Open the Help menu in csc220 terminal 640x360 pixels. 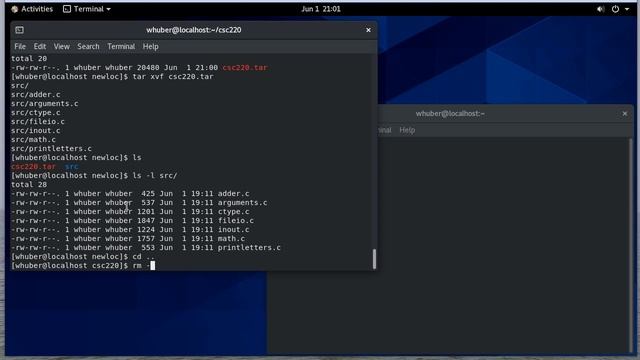[151, 47]
